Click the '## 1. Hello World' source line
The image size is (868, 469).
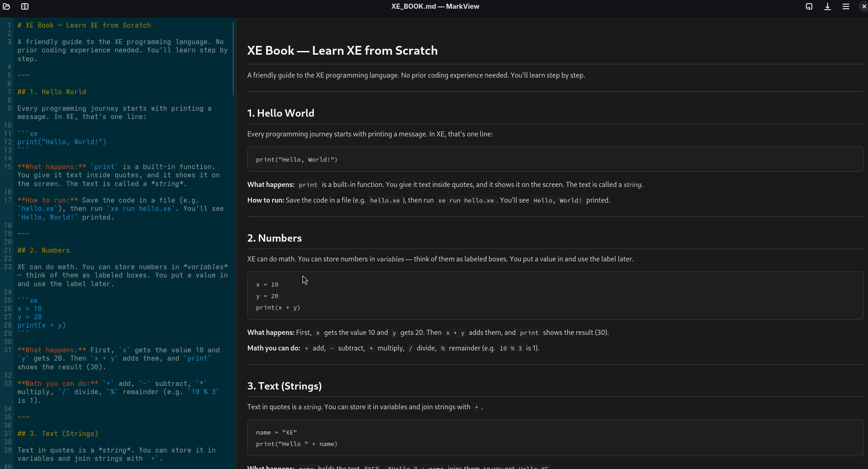click(52, 92)
